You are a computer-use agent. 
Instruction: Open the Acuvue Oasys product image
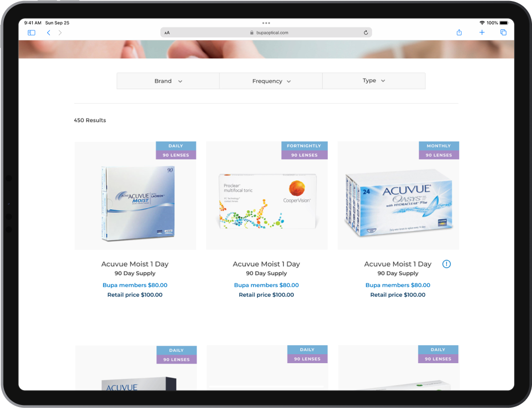click(399, 203)
